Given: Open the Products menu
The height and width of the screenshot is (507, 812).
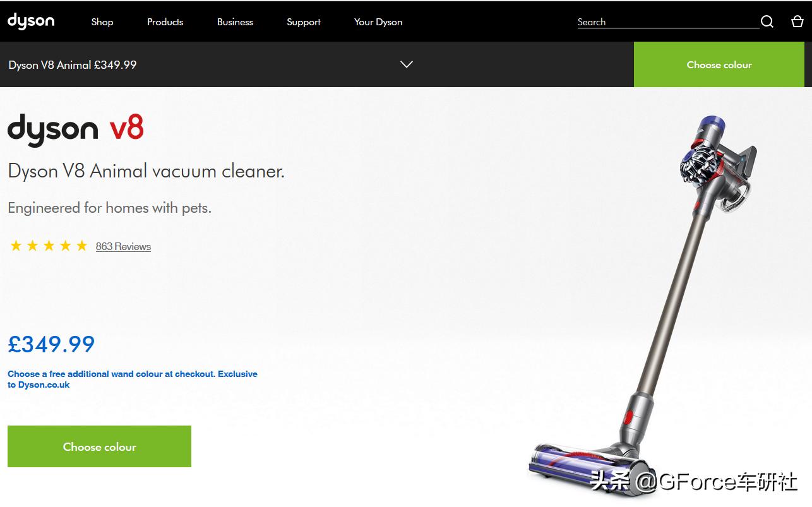Looking at the screenshot, I should pos(165,21).
